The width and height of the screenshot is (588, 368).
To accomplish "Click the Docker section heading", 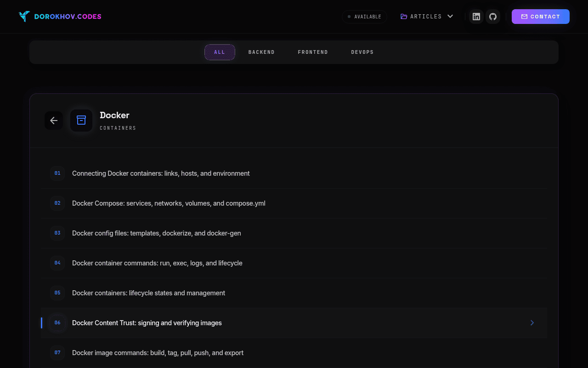I will tap(114, 115).
